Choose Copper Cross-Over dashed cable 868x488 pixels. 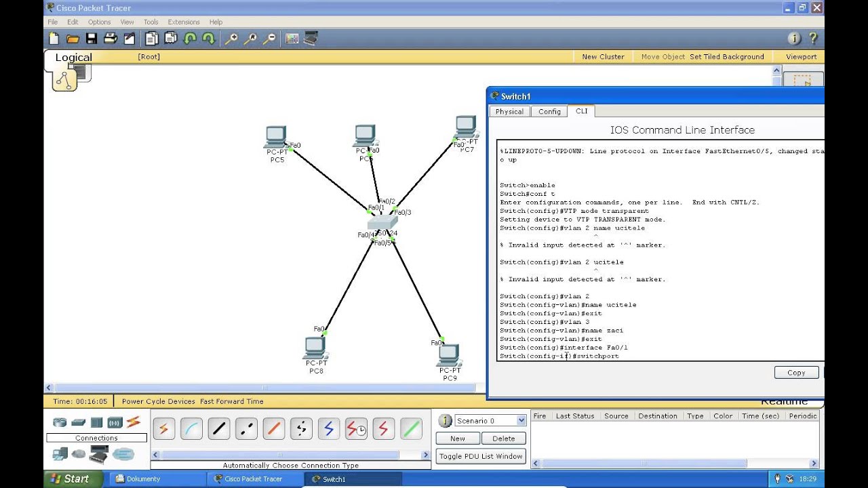(247, 428)
